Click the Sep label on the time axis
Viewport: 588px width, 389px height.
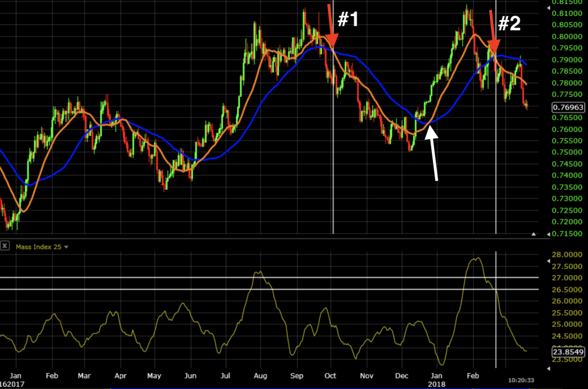click(x=297, y=375)
